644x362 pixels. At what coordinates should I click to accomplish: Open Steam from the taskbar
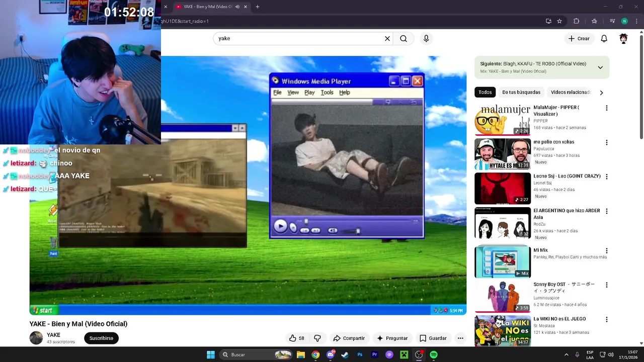point(345,354)
